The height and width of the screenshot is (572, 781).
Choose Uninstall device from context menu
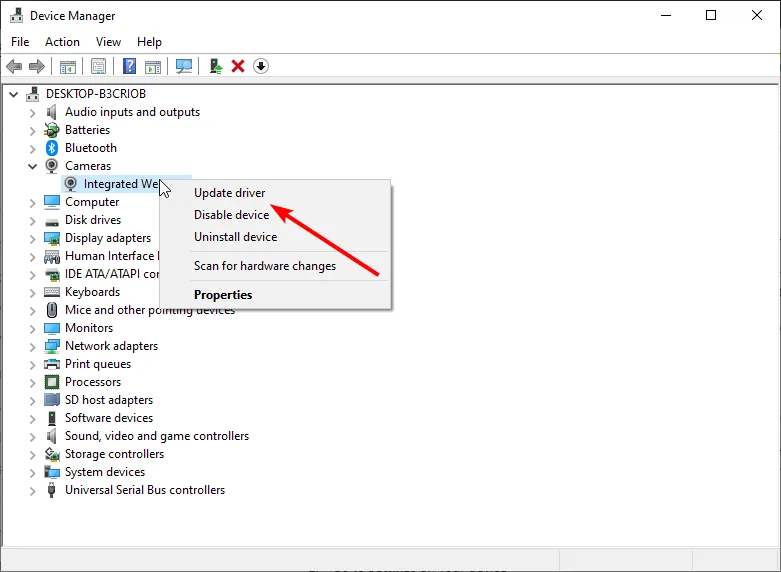235,237
